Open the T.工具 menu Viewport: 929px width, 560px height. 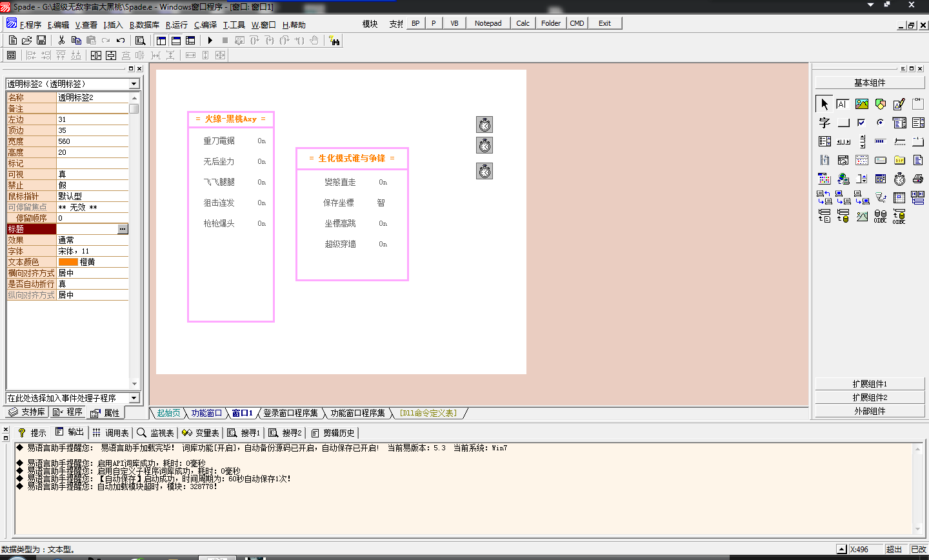click(x=234, y=25)
